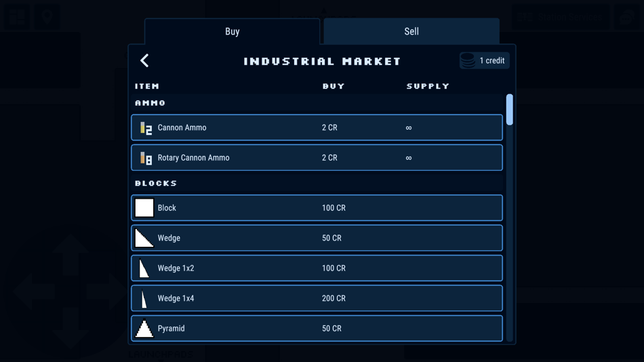Click the Cannon Ammo icon
Image resolution: width=644 pixels, height=362 pixels.
[x=146, y=128]
